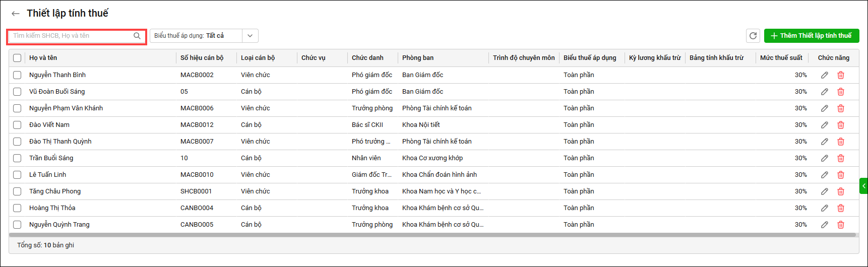The image size is (868, 267).
Task: Check the Nguyễn Phạm Vân Khánh row checkbox
Action: (17, 108)
